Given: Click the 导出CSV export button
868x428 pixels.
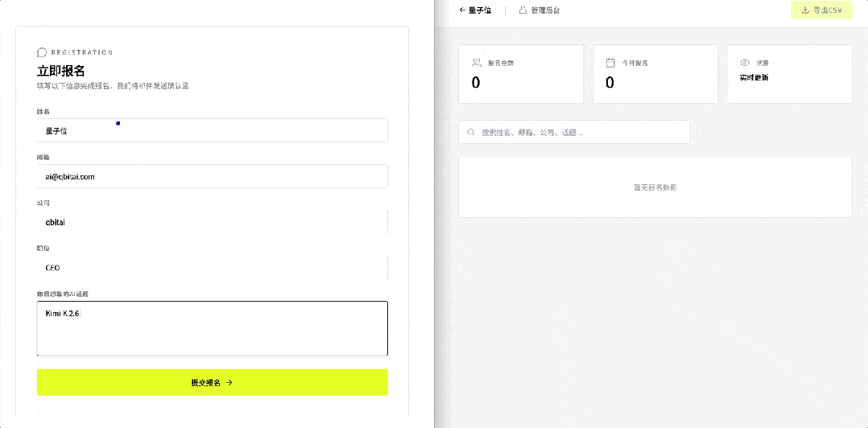Looking at the screenshot, I should pos(821,10).
